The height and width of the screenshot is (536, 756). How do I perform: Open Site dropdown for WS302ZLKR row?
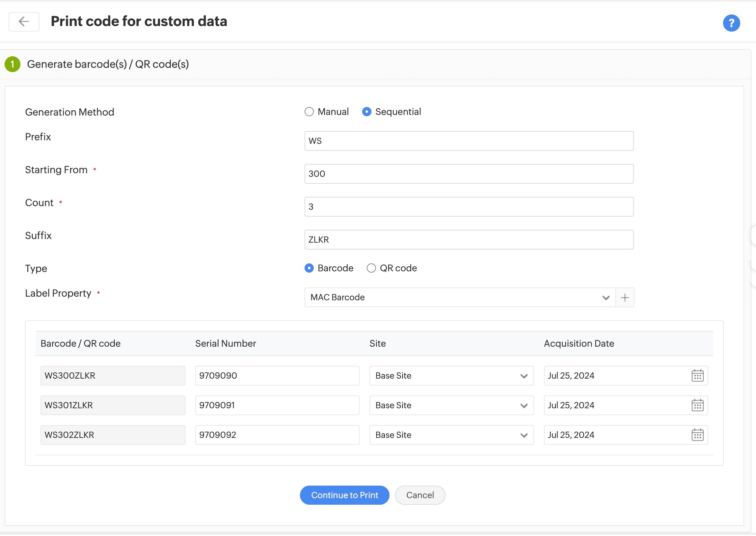click(451, 435)
